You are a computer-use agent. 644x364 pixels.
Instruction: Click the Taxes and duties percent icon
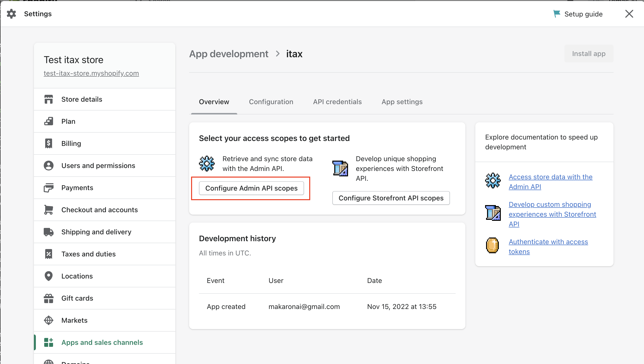[x=48, y=254]
